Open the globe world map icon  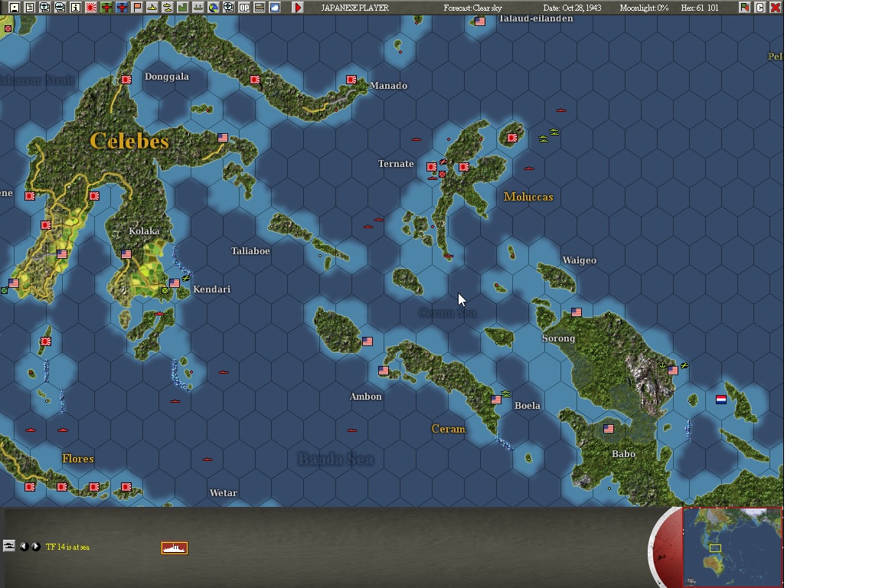[213, 8]
